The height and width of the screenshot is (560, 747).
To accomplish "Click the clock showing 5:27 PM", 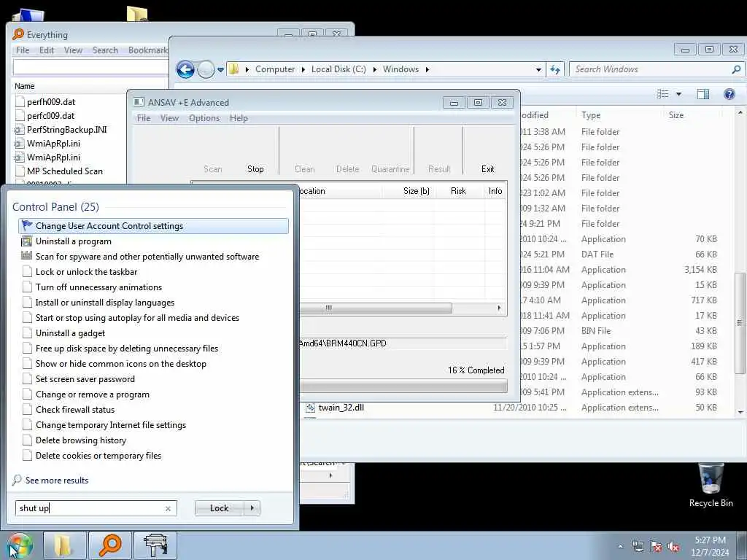I will [710, 540].
